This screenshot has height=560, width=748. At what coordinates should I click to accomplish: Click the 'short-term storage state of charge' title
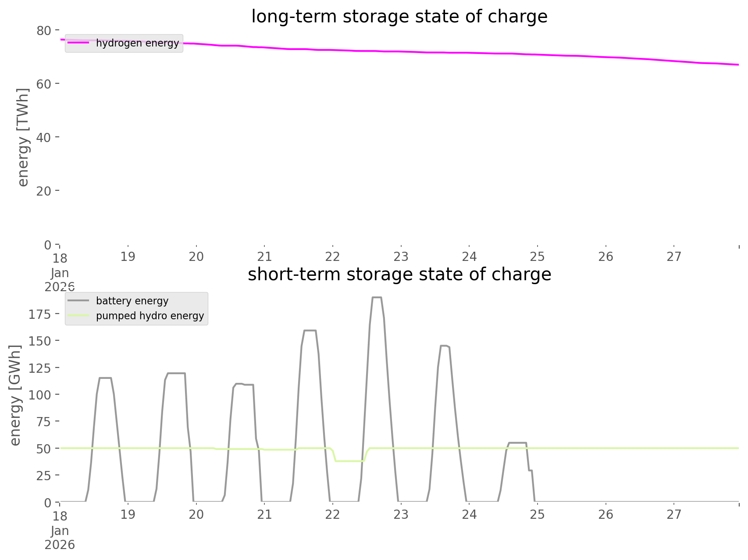pos(399,275)
